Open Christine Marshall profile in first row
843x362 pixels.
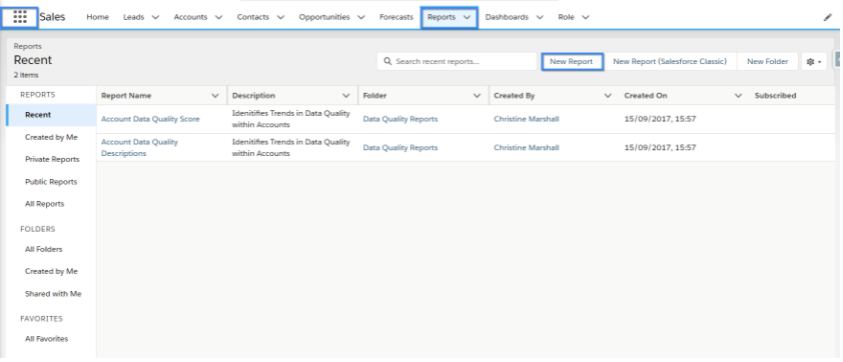coord(526,119)
